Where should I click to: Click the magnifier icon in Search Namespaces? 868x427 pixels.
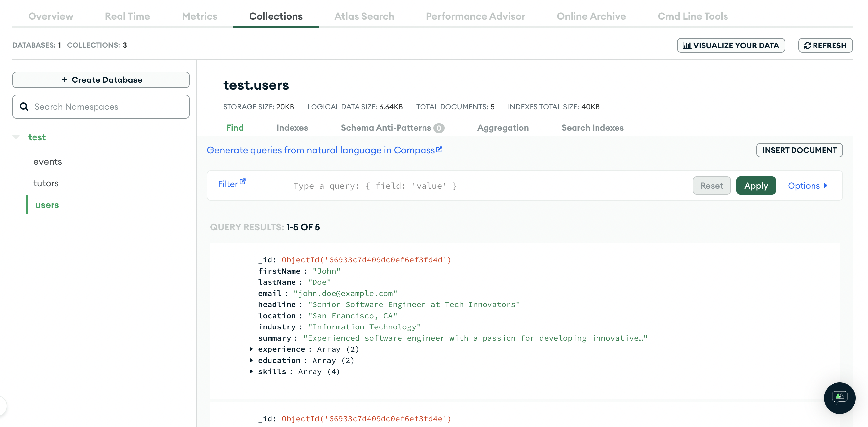24,107
